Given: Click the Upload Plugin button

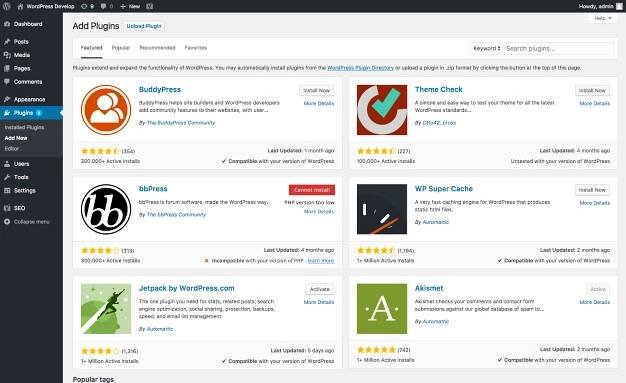Looking at the screenshot, I should (x=144, y=26).
